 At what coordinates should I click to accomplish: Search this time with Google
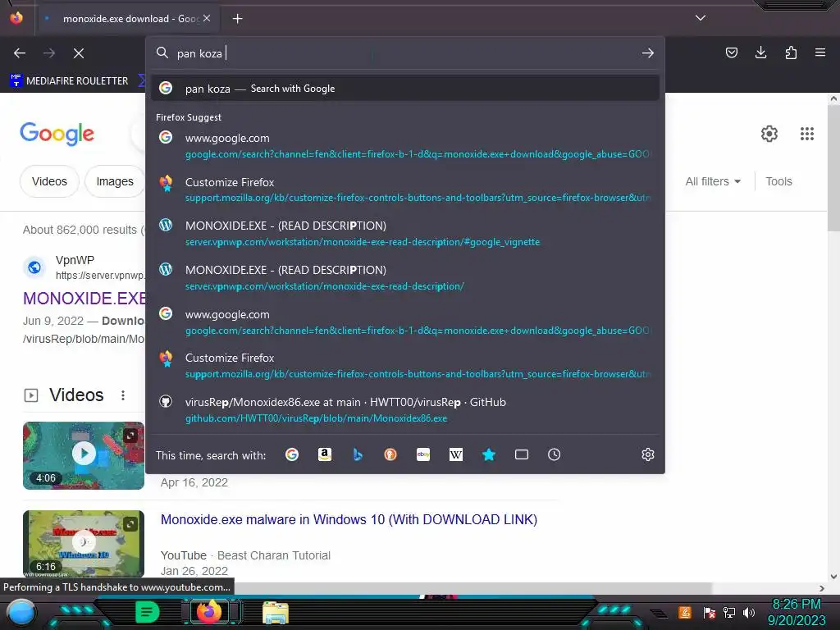(x=292, y=454)
